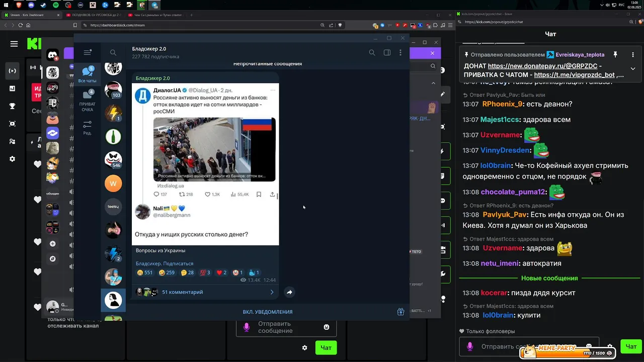Image resolution: width=644 pixels, height=362 pixels.
Task: Open joker avatar chat with 546 unread
Action: [x=113, y=160]
